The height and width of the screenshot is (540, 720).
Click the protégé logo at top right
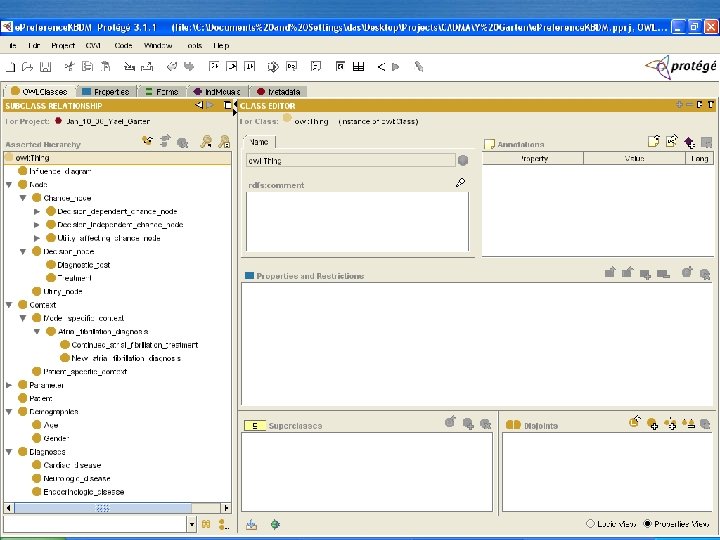[681, 67]
